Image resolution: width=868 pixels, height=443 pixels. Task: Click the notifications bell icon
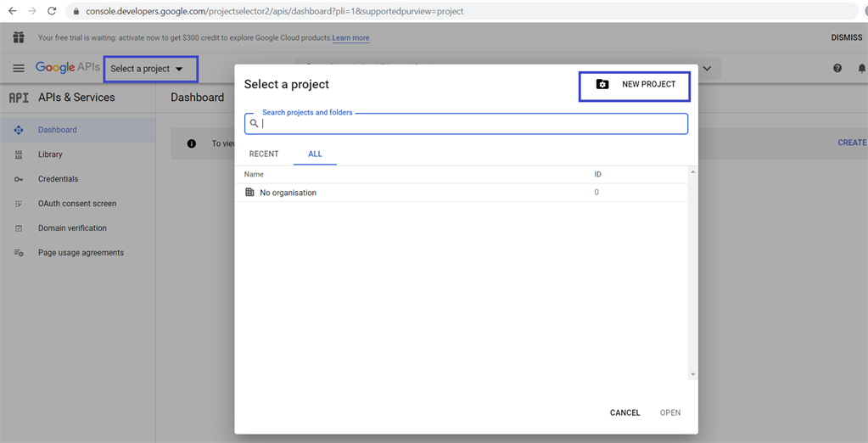point(862,68)
